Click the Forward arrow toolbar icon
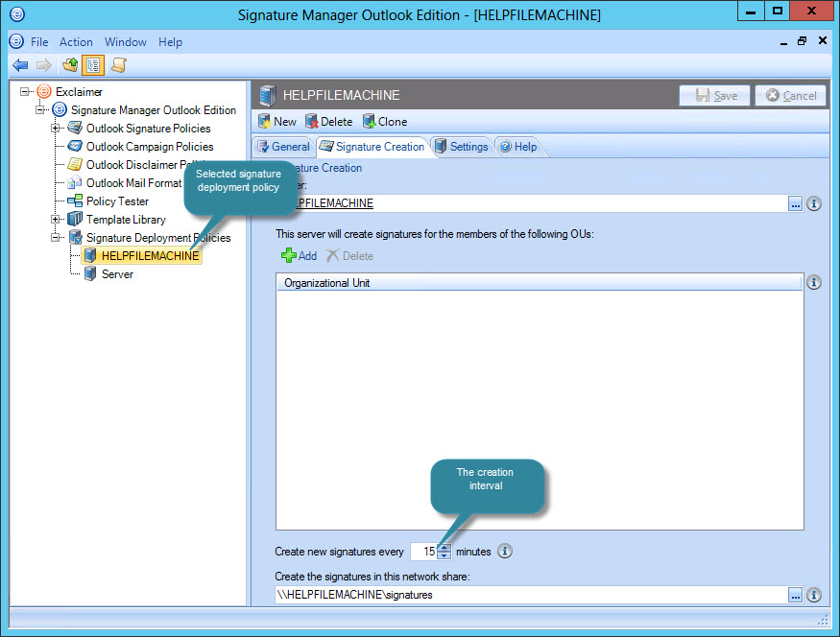Screen dimensions: 840x637 [x=44, y=65]
